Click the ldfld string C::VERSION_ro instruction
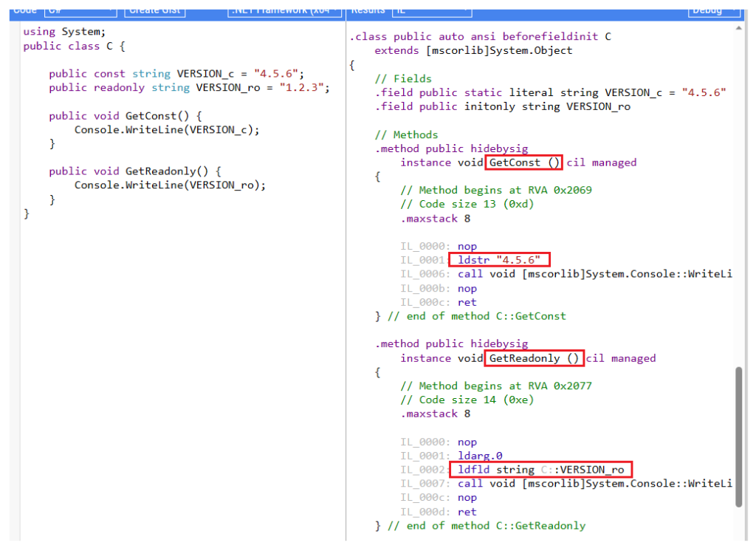The height and width of the screenshot is (551, 756). click(x=540, y=469)
